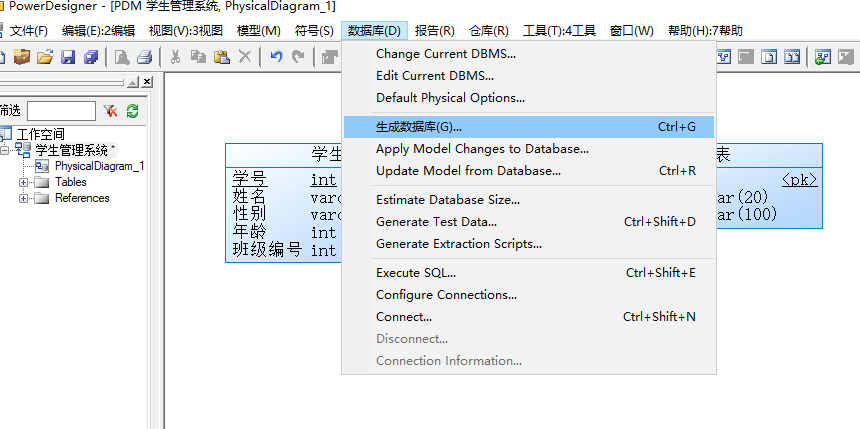Choose Change Current DBMS...
The image size is (860, 429).
(x=529, y=54)
